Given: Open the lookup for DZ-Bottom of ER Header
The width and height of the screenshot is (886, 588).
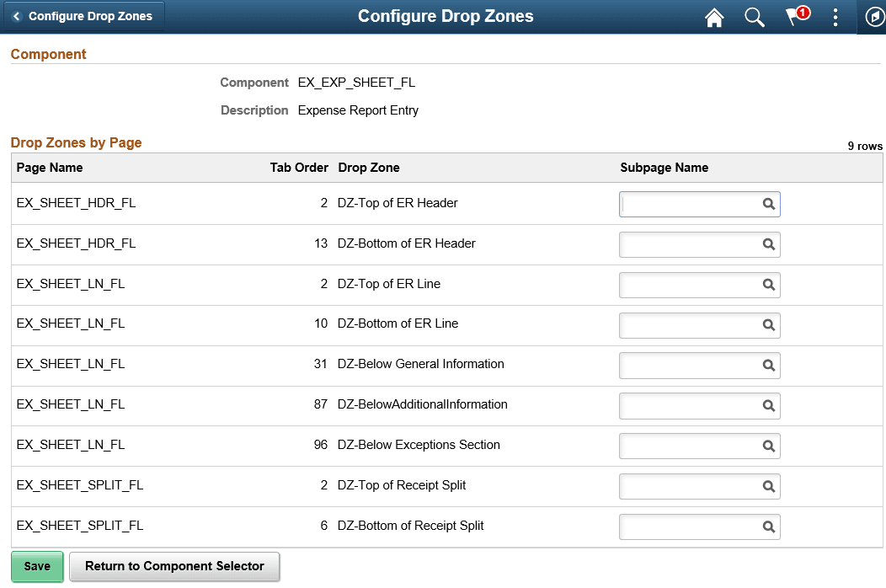Looking at the screenshot, I should click(768, 244).
